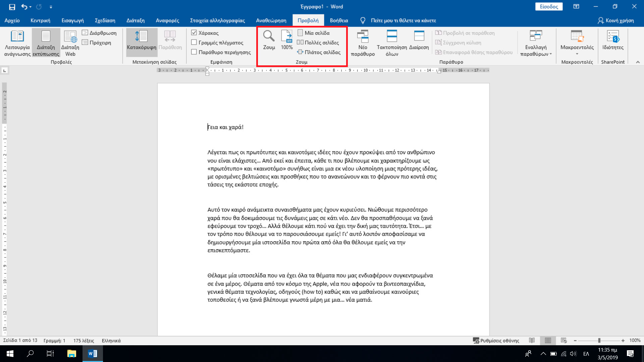Click the 100% zoom level in status bar
Viewport: 644px width, 362px height.
click(x=635, y=341)
